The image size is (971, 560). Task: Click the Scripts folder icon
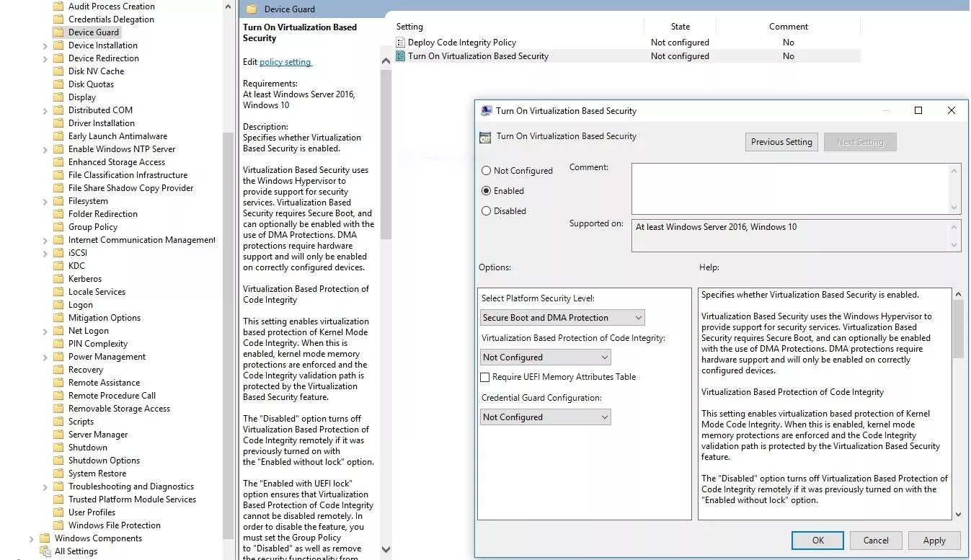[58, 422]
